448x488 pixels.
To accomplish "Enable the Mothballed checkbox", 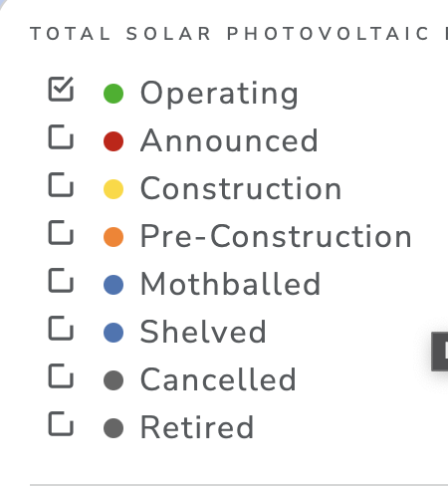I will pos(61,280).
